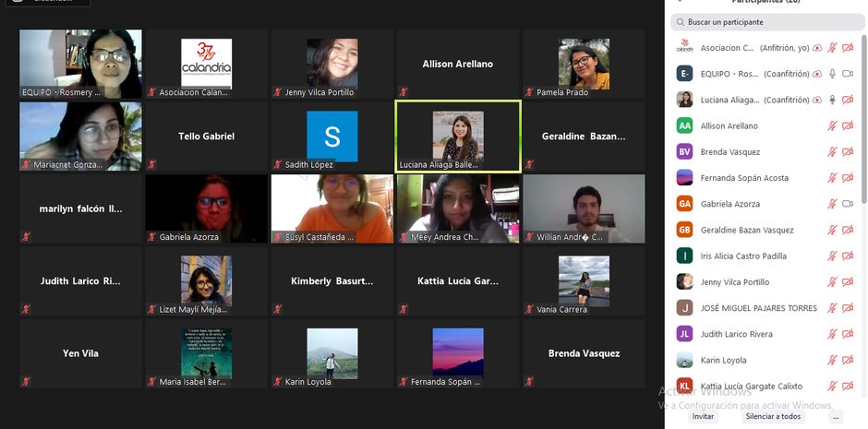Screen dimensions: 868x429
Task: Select Karin Loyola video tile
Action: 332,353
